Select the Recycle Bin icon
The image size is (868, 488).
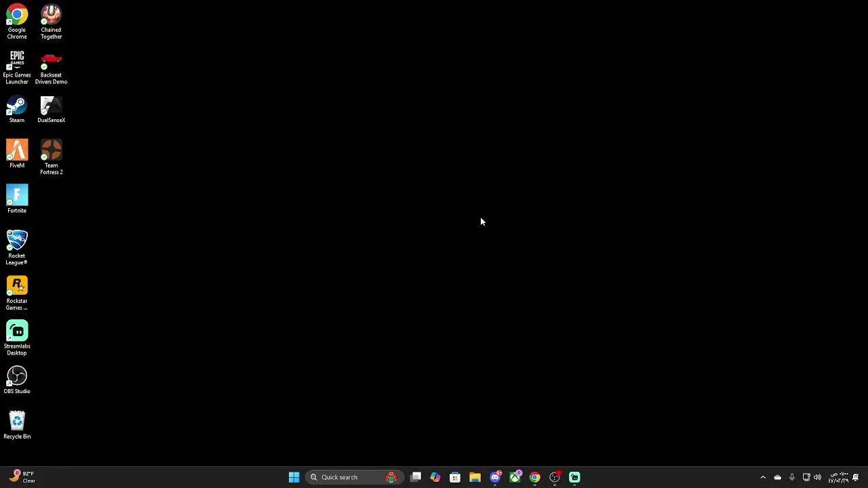tap(17, 426)
